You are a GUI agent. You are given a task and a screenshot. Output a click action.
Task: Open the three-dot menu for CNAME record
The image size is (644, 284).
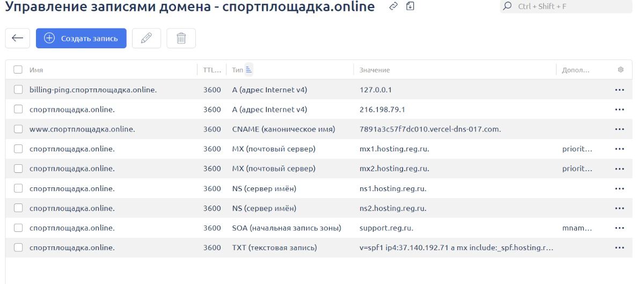tap(620, 129)
